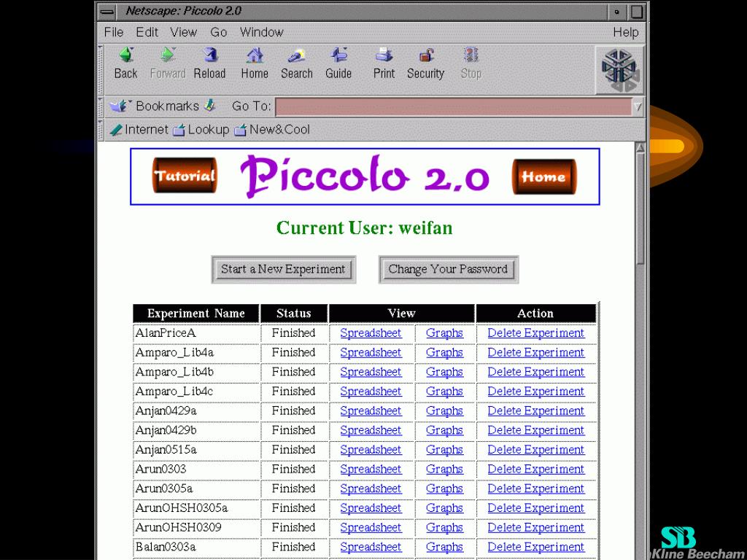Open Graphs for Amparo_Lib4b
Viewport: 747px width, 560px height.
click(x=444, y=372)
